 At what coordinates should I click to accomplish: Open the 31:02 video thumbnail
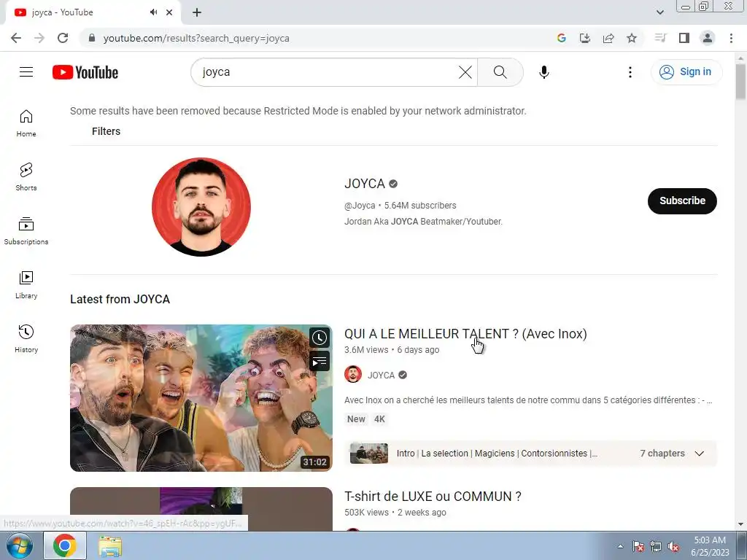[201, 398]
